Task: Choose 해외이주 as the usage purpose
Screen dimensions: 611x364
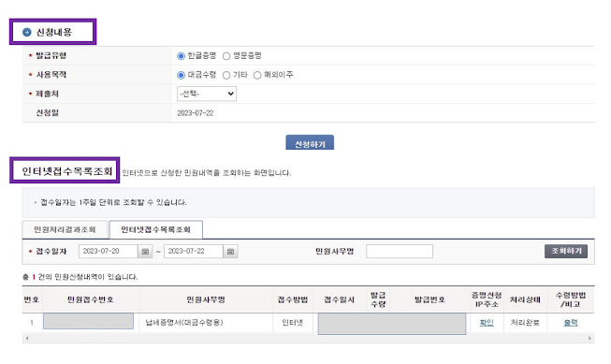Action: click(x=257, y=75)
